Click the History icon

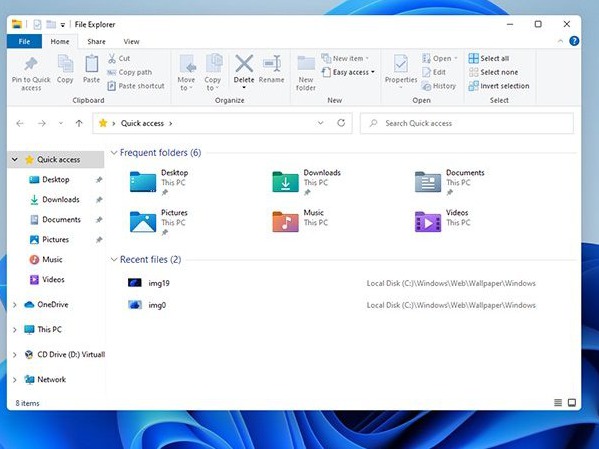[x=426, y=86]
